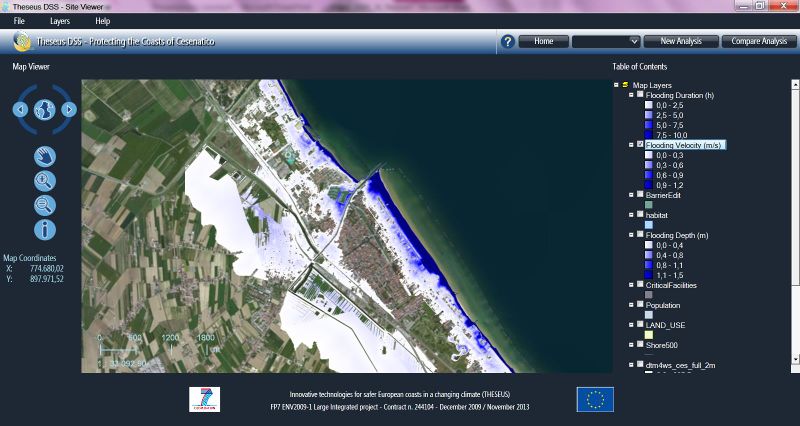Click the full extent globe icon
The height and width of the screenshot is (426, 800).
44,109
